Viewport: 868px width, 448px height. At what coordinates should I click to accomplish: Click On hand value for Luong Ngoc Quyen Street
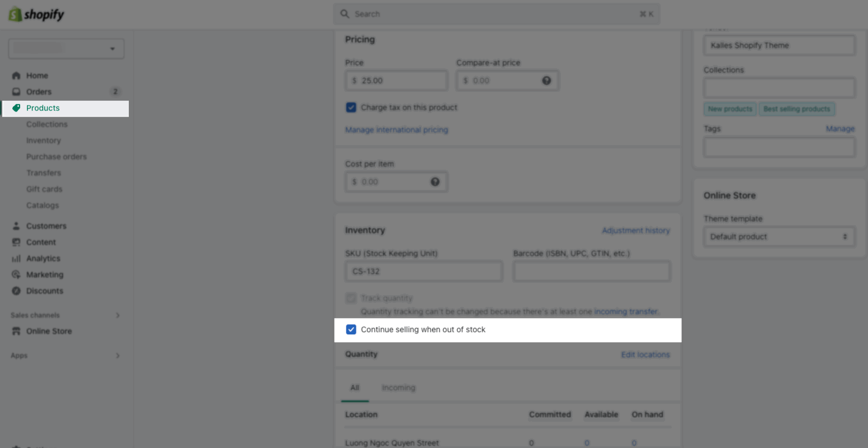click(x=634, y=443)
